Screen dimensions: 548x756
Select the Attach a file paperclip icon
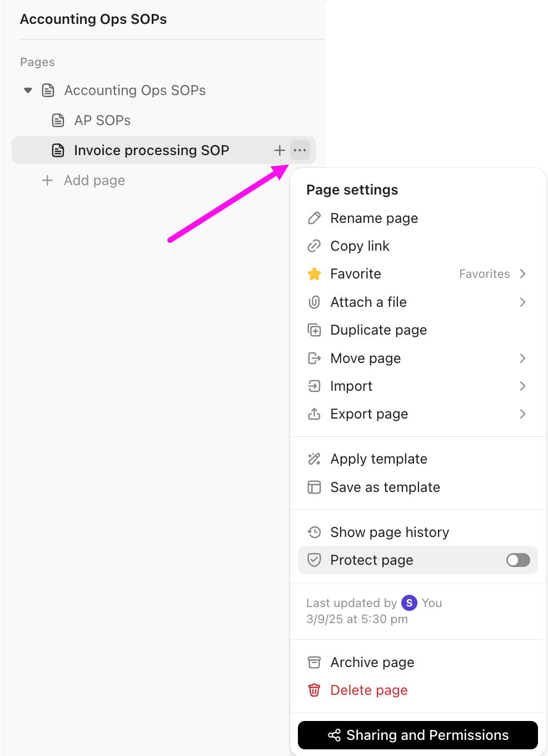coord(315,302)
